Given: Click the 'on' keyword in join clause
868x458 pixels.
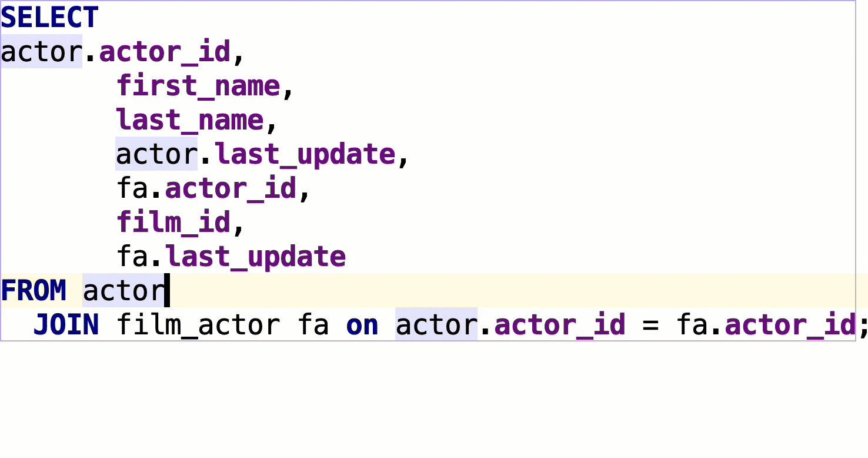Looking at the screenshot, I should coord(362,325).
